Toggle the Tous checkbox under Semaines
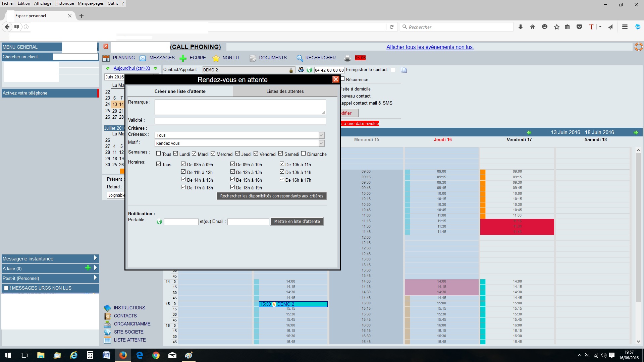 (x=158, y=154)
